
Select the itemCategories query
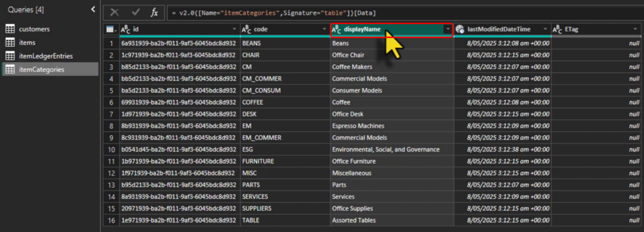pos(50,69)
